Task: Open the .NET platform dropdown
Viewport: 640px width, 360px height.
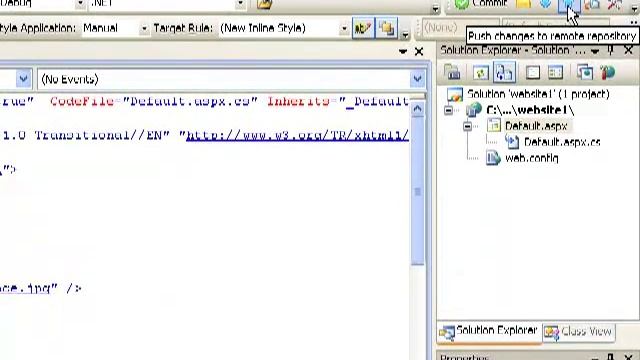Action: point(240,4)
